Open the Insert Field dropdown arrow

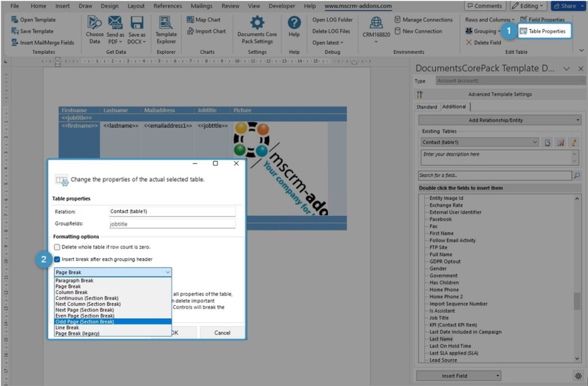click(x=497, y=376)
